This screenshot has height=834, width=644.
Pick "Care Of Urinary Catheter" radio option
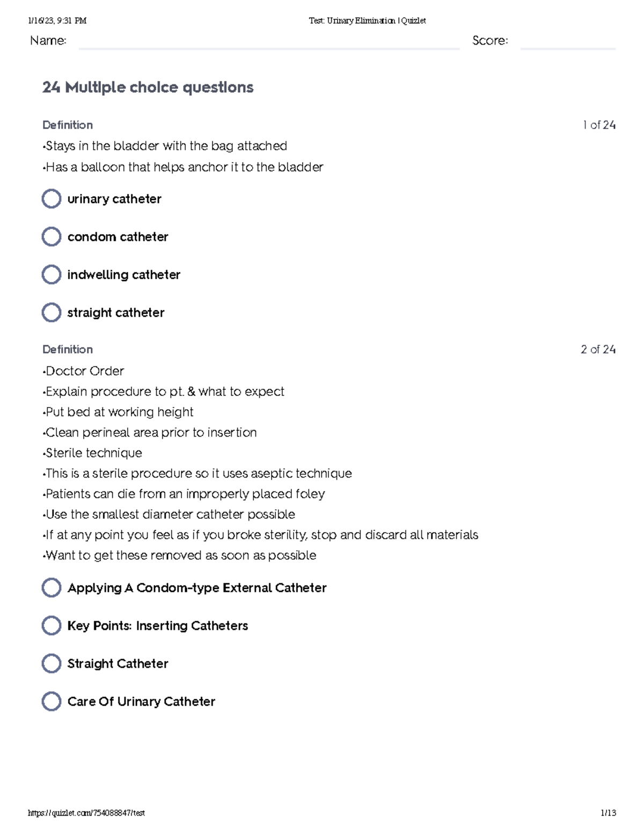(x=52, y=701)
